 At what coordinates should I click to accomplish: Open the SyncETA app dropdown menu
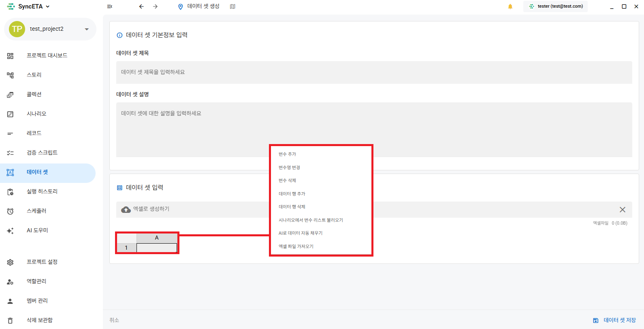tap(48, 6)
